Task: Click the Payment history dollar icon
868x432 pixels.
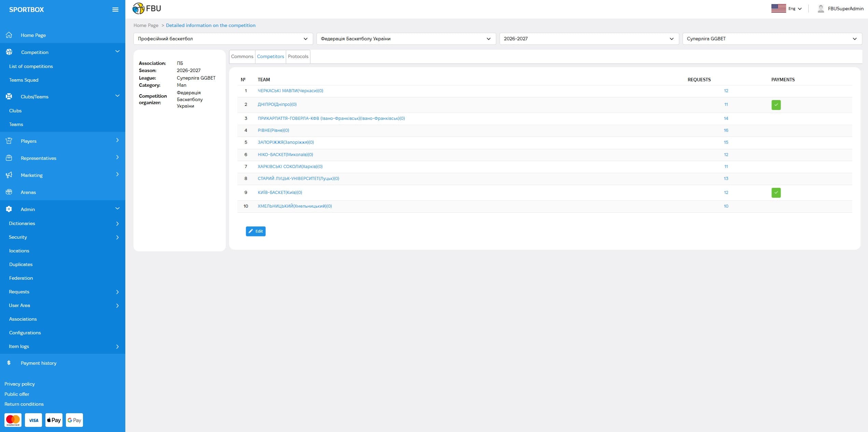Action: [9, 363]
